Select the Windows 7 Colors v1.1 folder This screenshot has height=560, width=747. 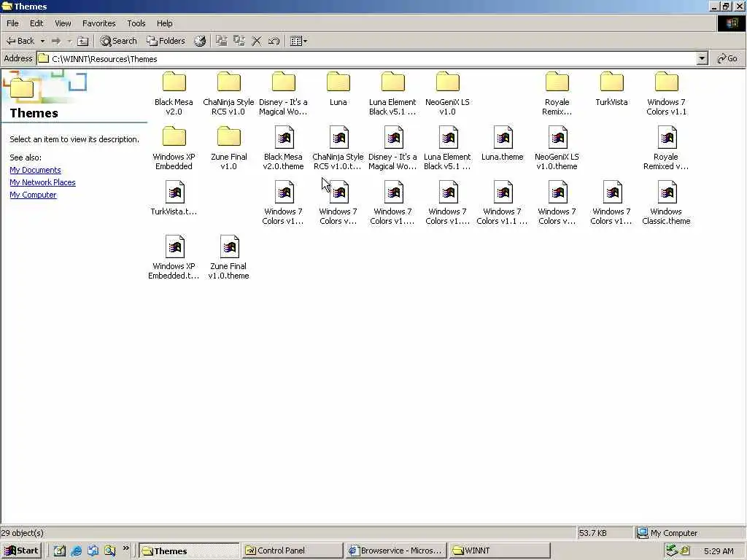[667, 93]
